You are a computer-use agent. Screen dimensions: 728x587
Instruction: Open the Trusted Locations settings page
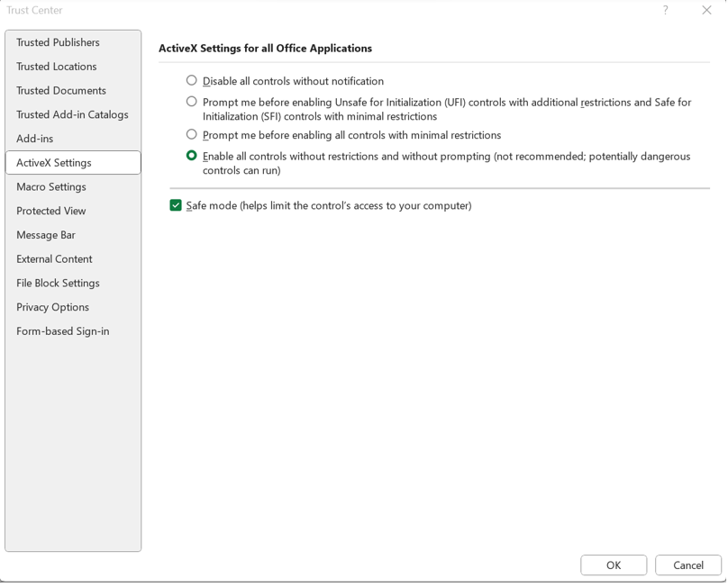tap(54, 67)
